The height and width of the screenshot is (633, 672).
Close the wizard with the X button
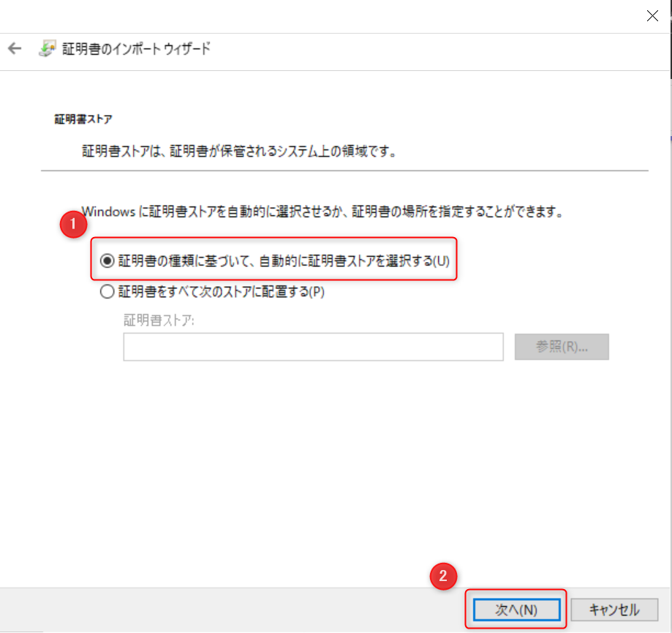point(652,16)
